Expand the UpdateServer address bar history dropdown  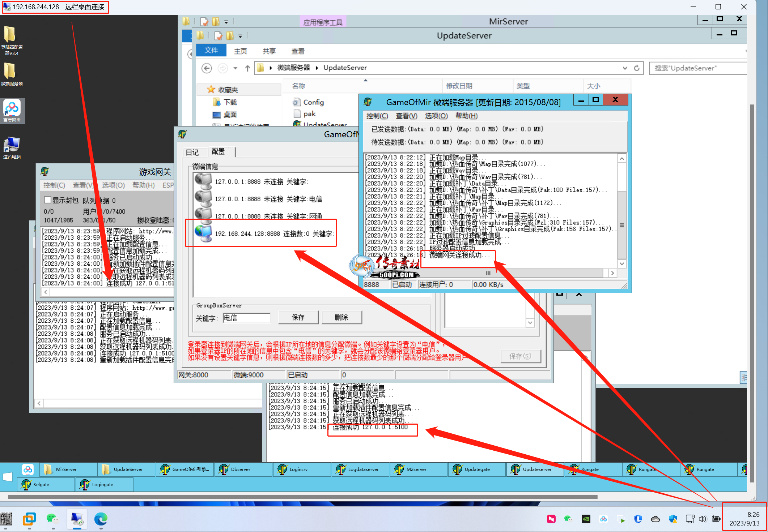tap(625, 68)
